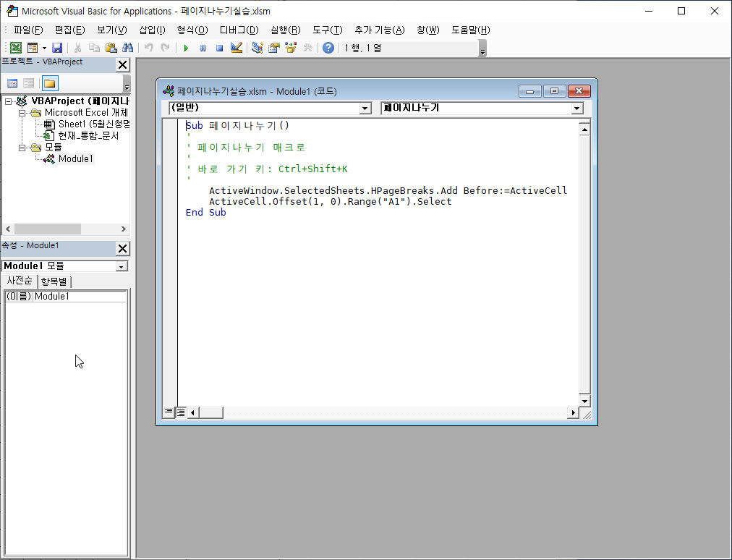Click code window scroll up arrow

coord(584,130)
